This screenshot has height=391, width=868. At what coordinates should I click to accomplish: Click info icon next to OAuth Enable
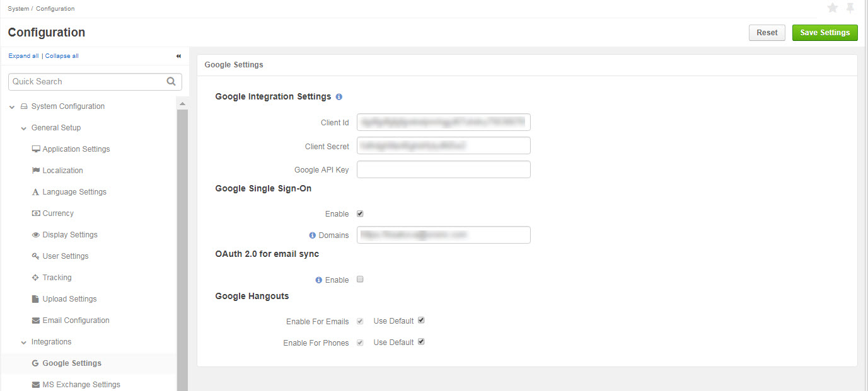tap(318, 280)
